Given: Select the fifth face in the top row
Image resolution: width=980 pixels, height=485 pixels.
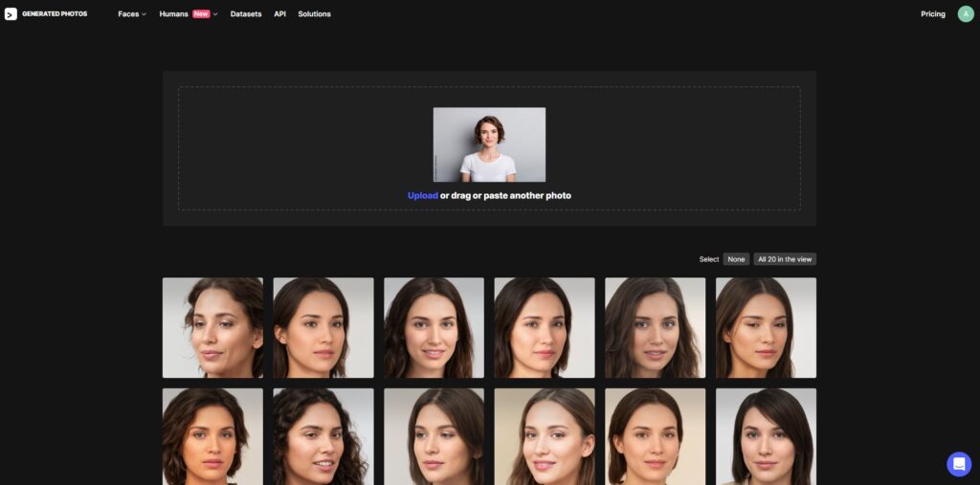Looking at the screenshot, I should (x=655, y=327).
